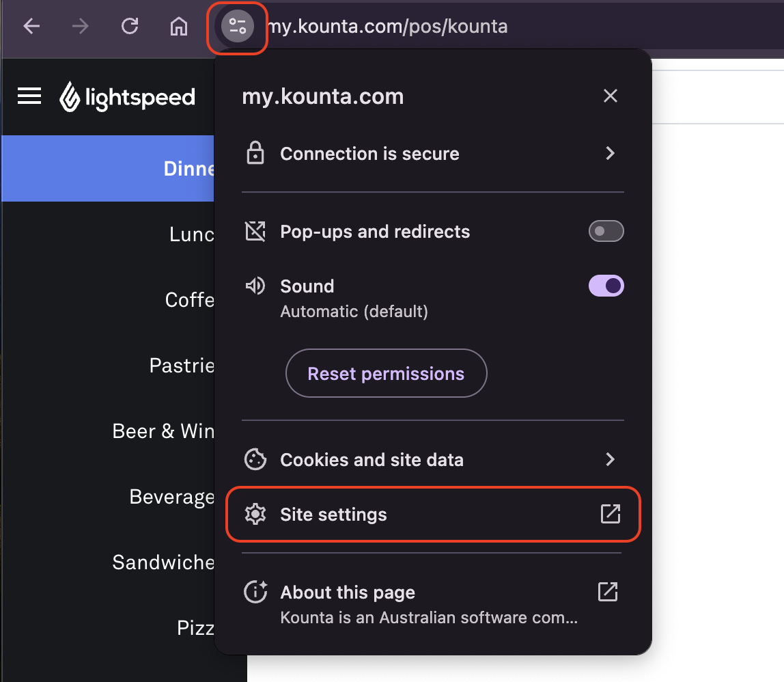Select the Sandwiches category
The image size is (784, 682).
pos(108,562)
